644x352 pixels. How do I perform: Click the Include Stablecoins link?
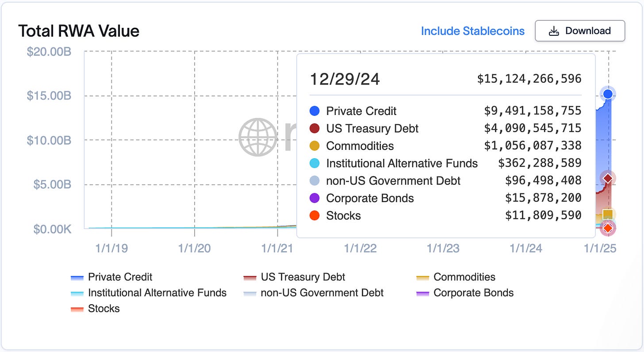click(472, 31)
